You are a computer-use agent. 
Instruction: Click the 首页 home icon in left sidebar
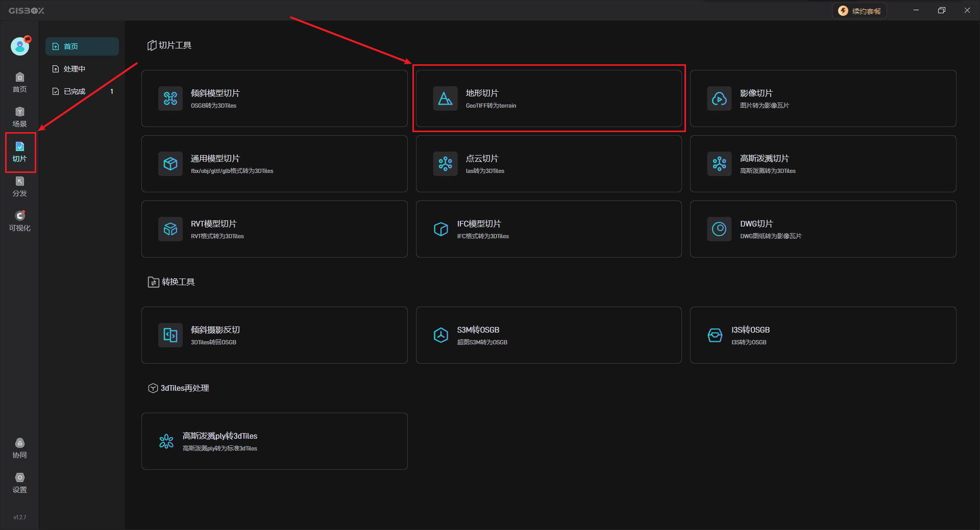20,83
